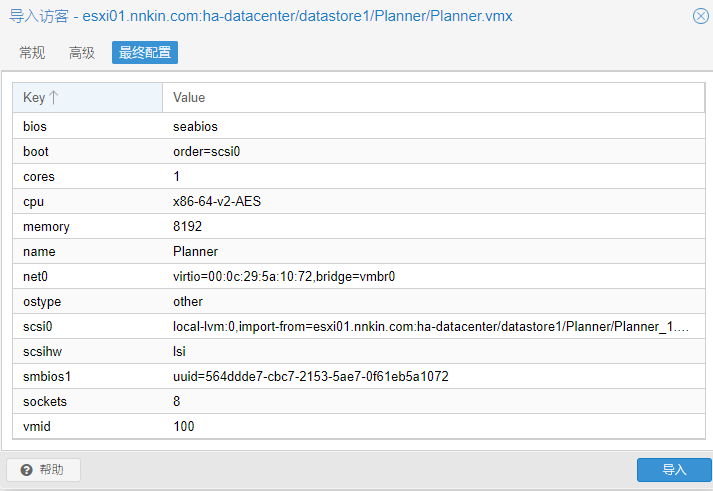Click the cores row

[358, 177]
